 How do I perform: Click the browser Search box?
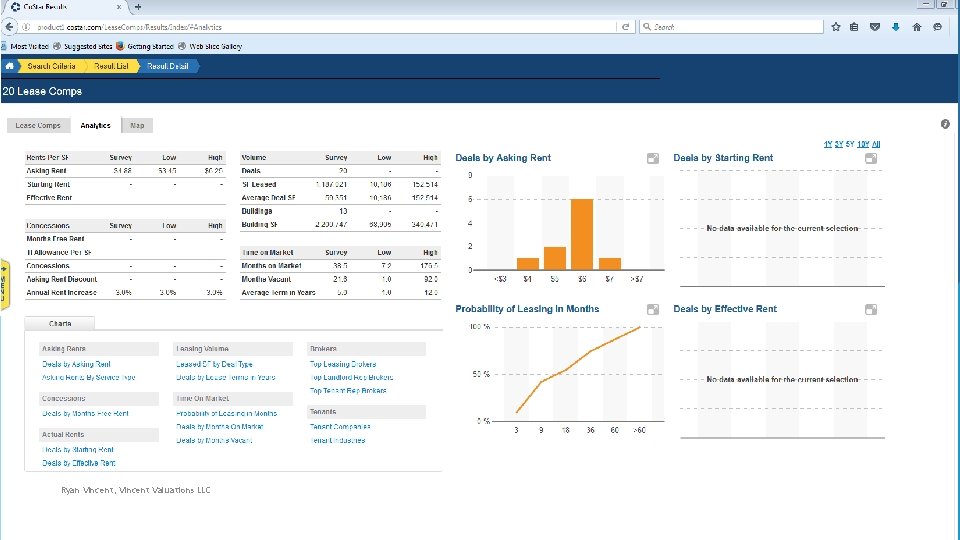click(732, 27)
